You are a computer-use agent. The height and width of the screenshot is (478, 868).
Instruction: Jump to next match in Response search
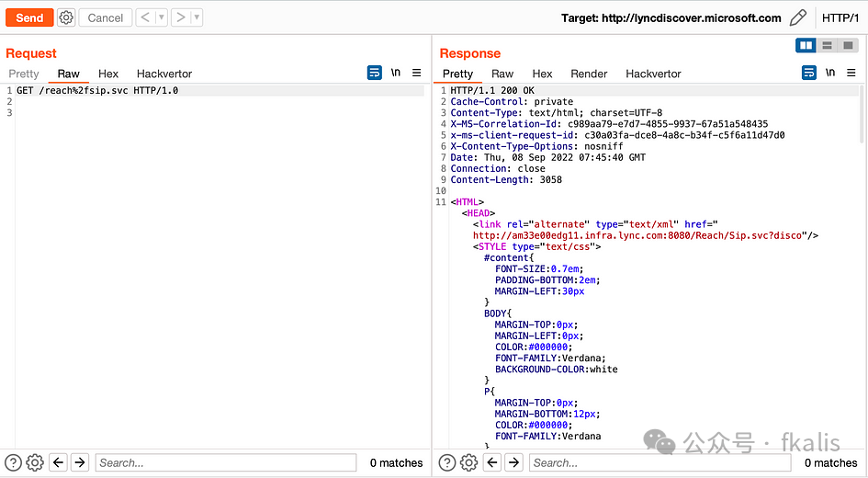514,462
